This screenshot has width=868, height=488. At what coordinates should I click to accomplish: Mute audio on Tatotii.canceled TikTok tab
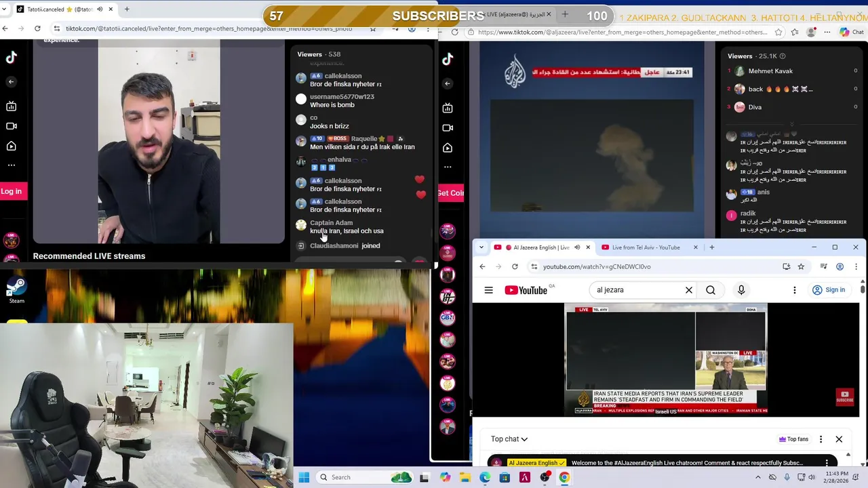(100, 9)
